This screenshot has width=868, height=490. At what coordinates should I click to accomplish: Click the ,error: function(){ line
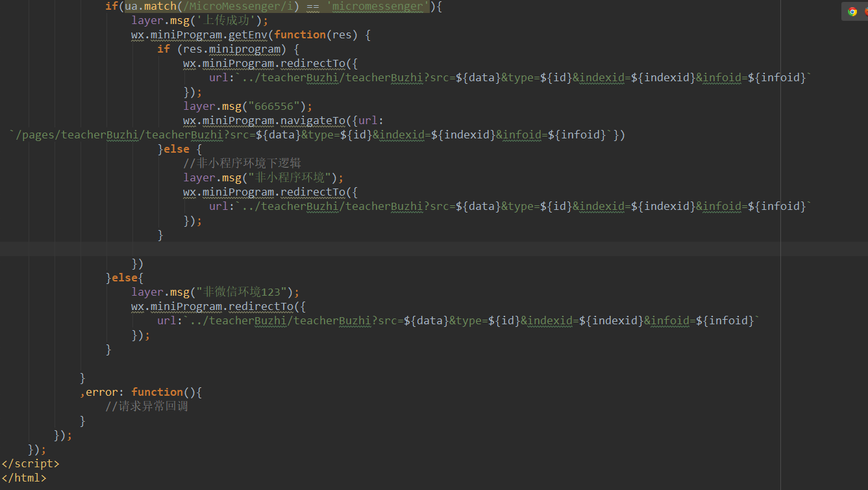point(141,392)
